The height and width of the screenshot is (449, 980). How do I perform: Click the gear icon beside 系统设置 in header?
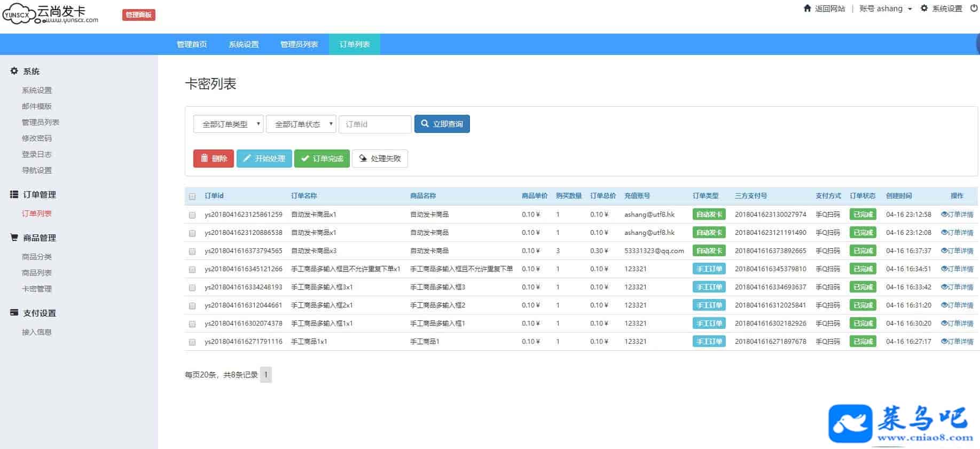[924, 9]
